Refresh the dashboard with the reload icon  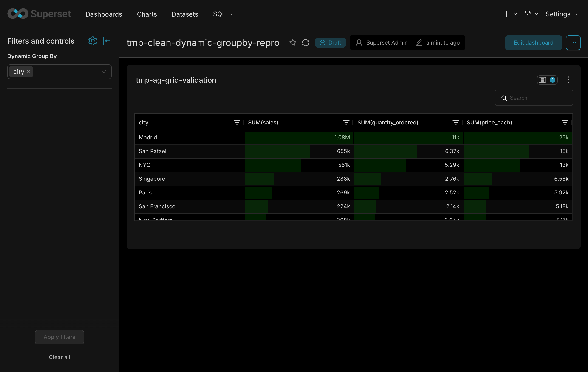pyautogui.click(x=305, y=43)
